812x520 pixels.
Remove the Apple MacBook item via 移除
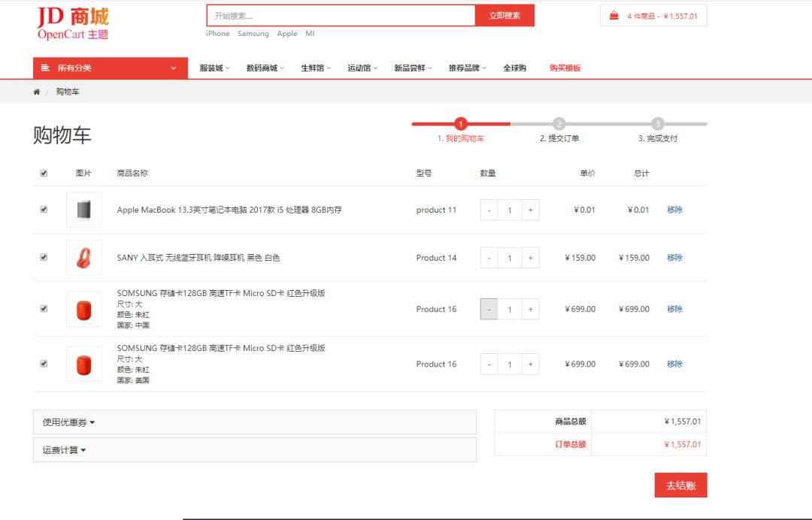click(674, 210)
